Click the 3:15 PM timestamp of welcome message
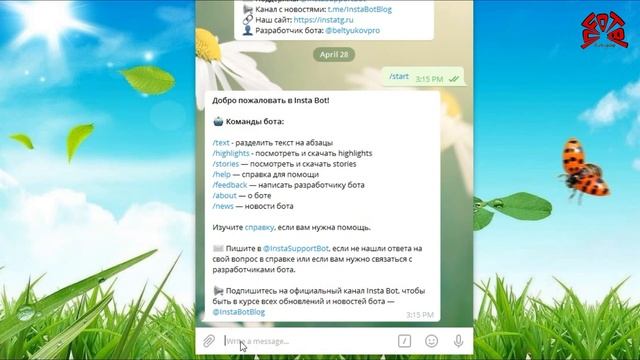 point(420,315)
